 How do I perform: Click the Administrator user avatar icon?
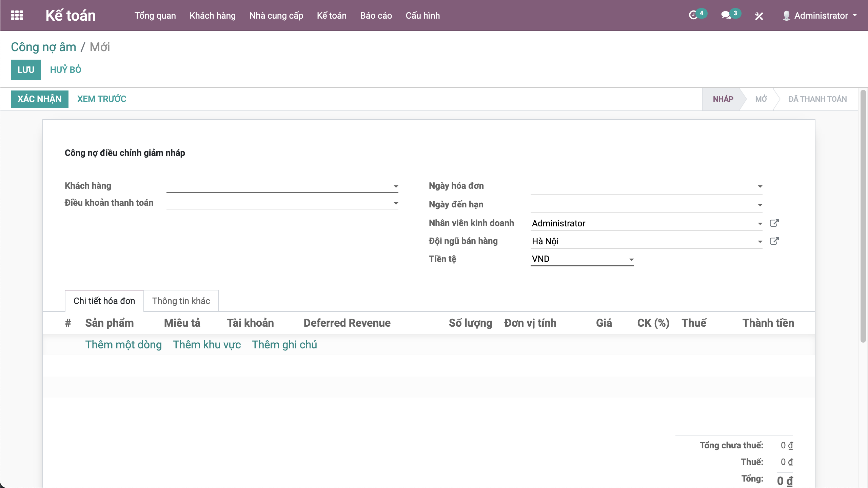(786, 16)
